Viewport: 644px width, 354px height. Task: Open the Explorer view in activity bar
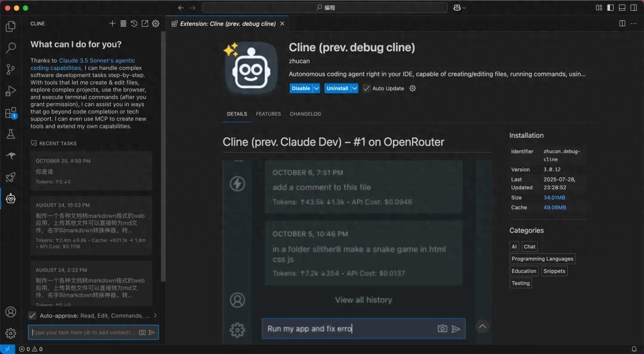click(11, 26)
